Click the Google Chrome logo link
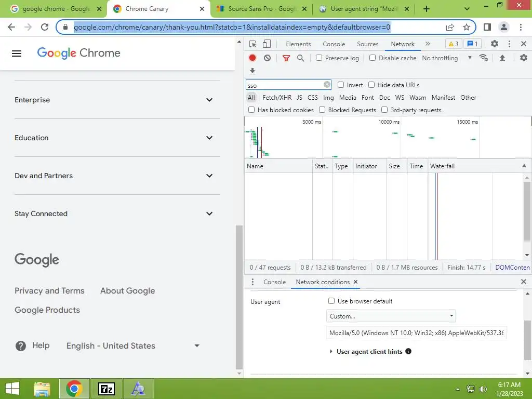Screen dimensions: 532x399 coord(79,54)
